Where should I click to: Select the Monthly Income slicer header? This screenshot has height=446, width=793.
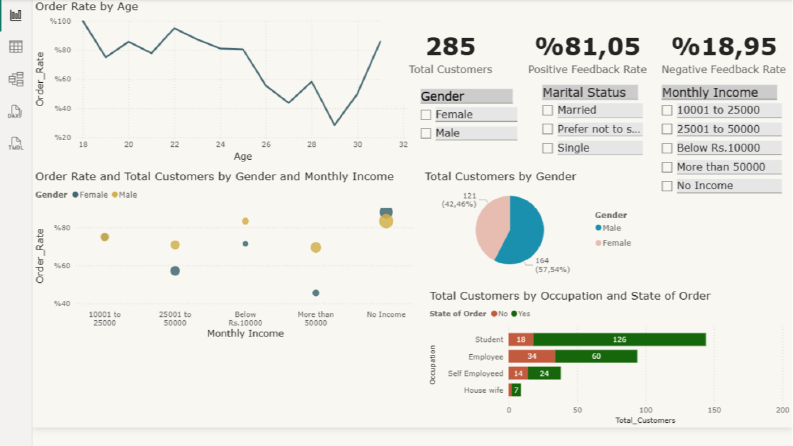point(719,93)
